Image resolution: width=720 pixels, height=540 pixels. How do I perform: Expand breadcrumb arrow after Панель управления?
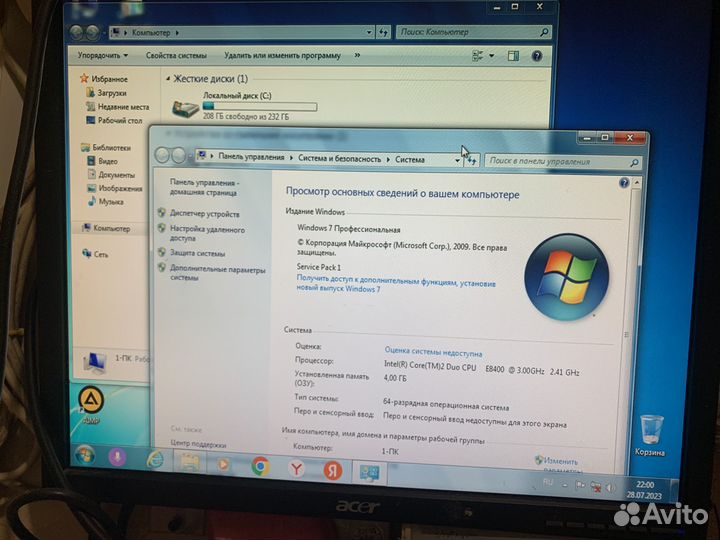[291, 158]
